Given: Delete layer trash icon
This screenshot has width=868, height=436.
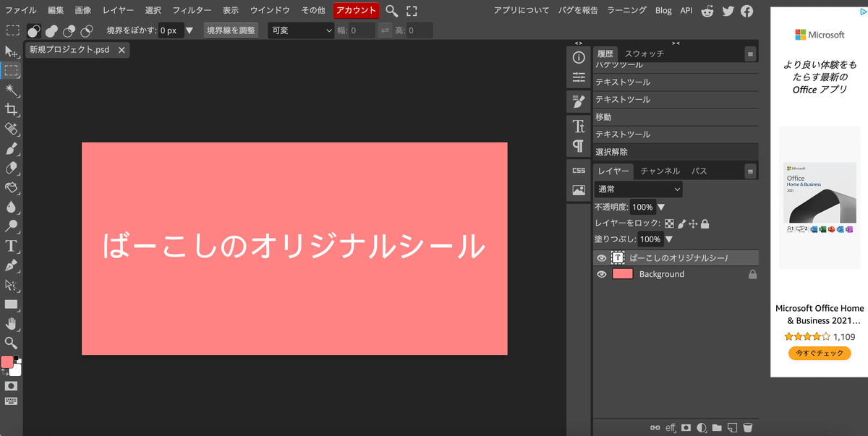Looking at the screenshot, I should click(x=748, y=427).
